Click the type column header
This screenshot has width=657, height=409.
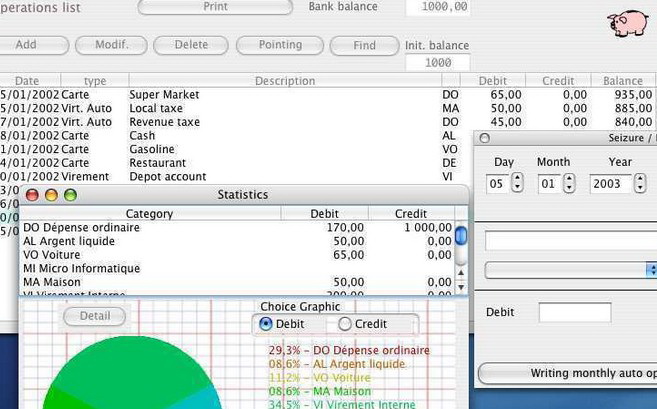click(95, 80)
